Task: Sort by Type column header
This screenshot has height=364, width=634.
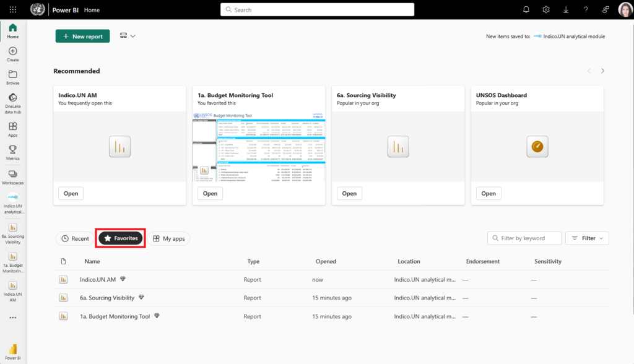Action: 253,261
